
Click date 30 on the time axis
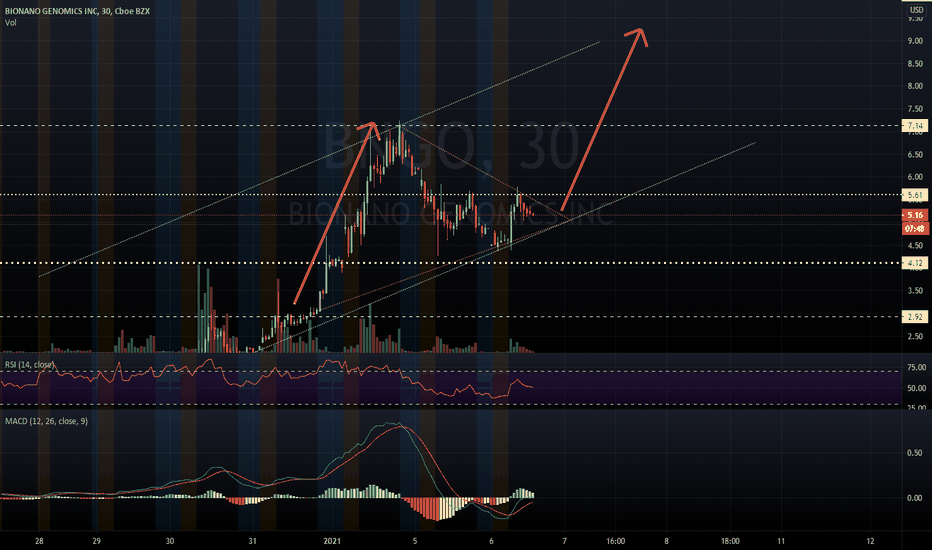[x=170, y=541]
